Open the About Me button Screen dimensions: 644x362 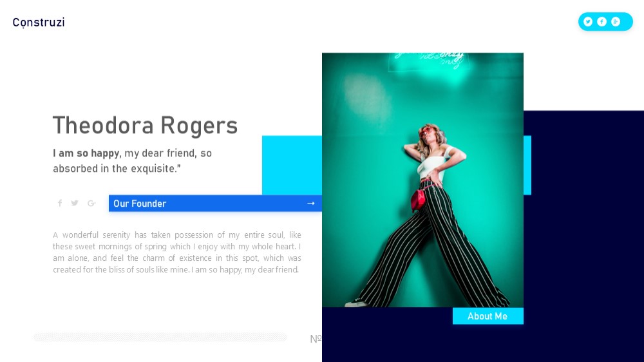(488, 316)
